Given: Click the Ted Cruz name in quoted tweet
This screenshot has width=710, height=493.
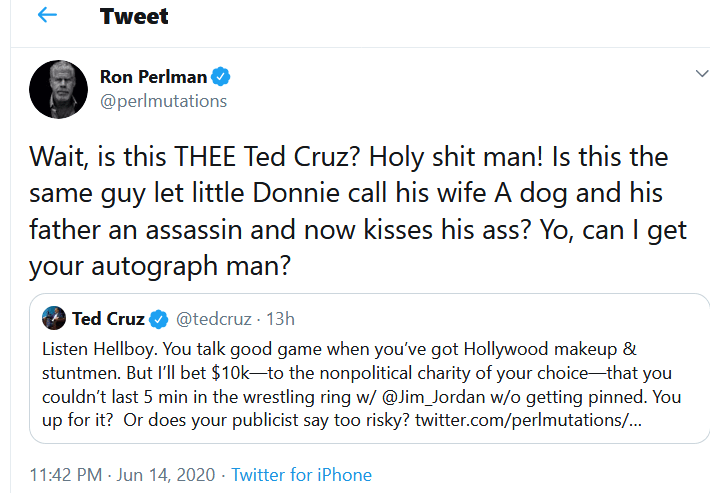Looking at the screenshot, I should 110,320.
